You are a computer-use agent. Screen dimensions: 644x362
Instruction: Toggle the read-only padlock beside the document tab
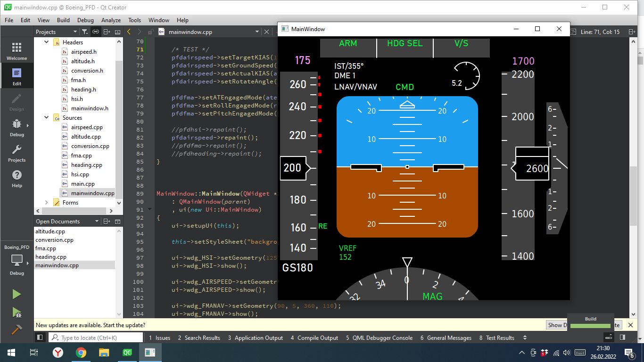(x=150, y=31)
